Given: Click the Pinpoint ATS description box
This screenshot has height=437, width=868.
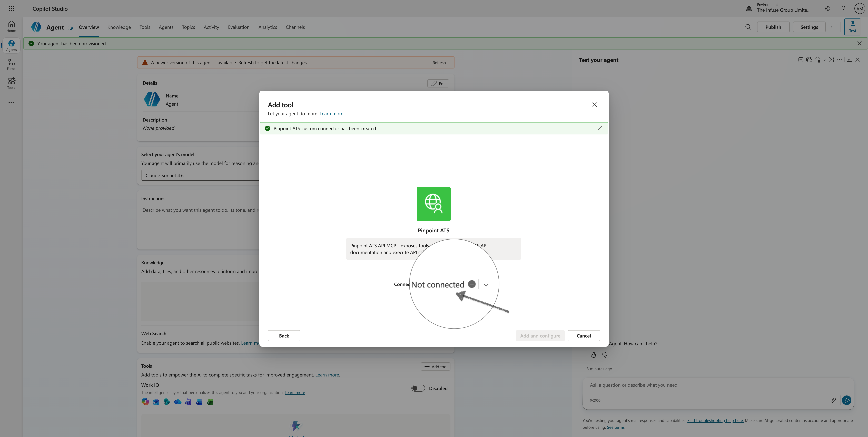Looking at the screenshot, I should coord(433,249).
